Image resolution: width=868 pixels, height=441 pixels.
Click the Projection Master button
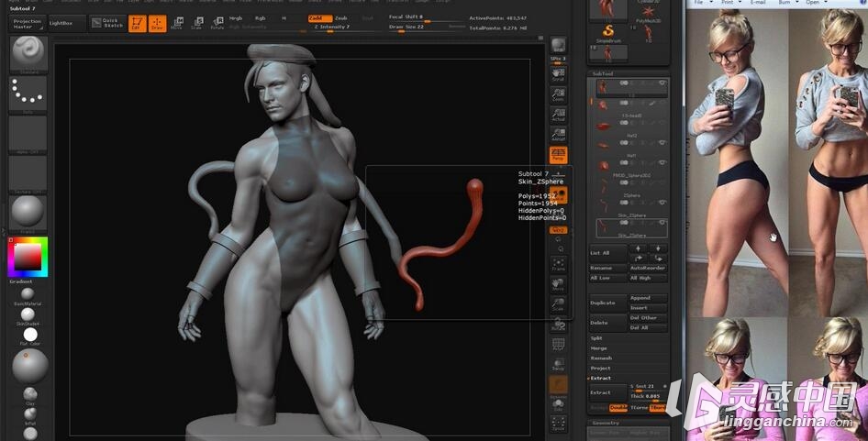click(x=28, y=23)
